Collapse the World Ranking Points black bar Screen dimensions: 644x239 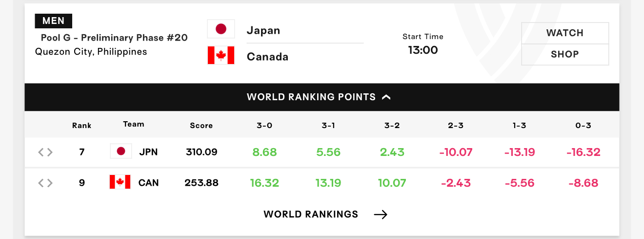(x=322, y=97)
